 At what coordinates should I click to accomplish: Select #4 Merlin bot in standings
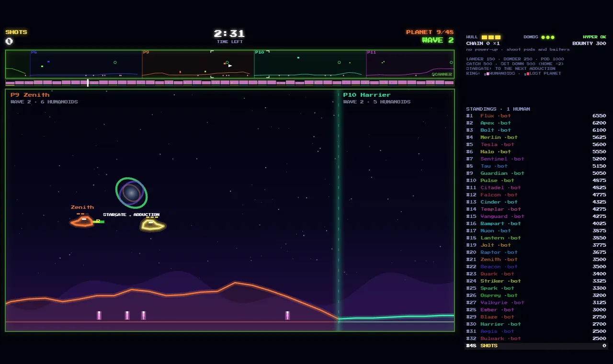click(536, 137)
